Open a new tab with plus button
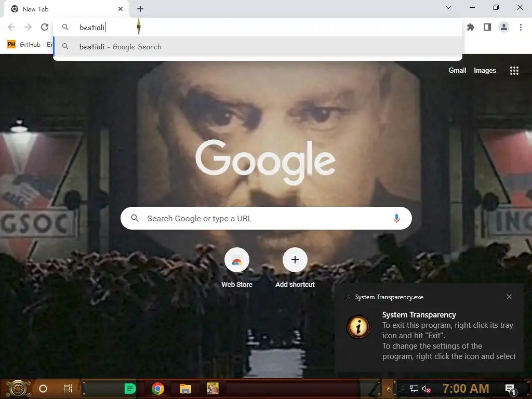This screenshot has width=532, height=399. pyautogui.click(x=140, y=9)
